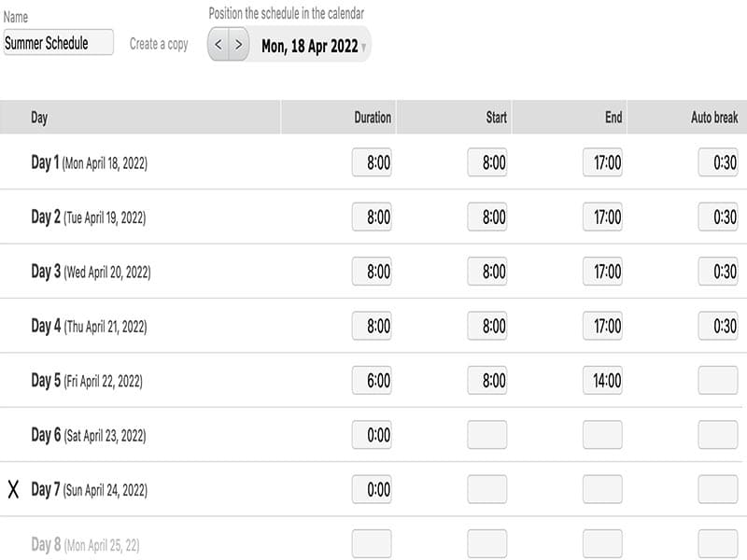The width and height of the screenshot is (747, 560).
Task: Click the Day 3 End time field
Action: pyautogui.click(x=602, y=272)
